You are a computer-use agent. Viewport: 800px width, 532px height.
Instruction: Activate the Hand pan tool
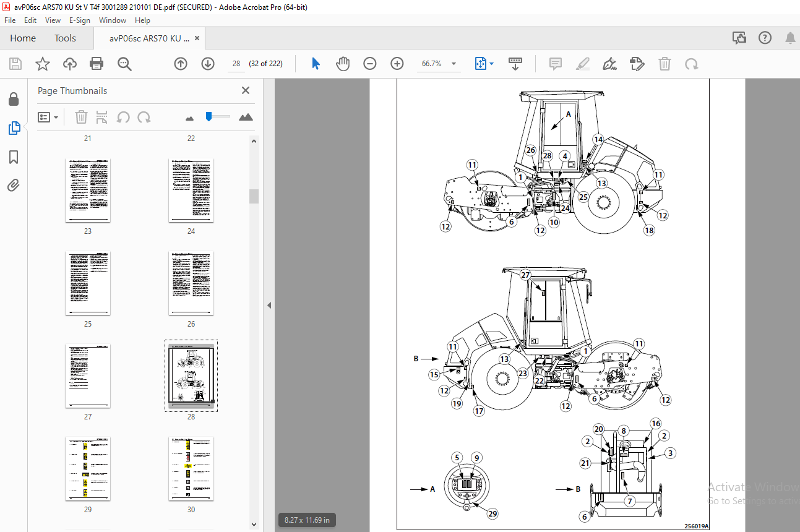(343, 64)
